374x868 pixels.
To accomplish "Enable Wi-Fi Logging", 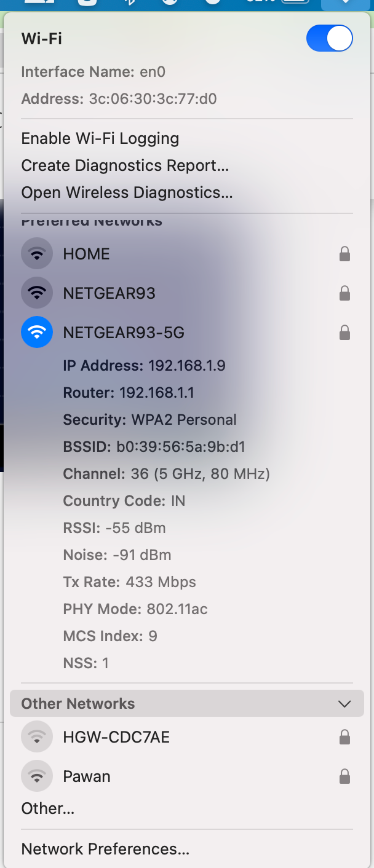I will pos(100,139).
